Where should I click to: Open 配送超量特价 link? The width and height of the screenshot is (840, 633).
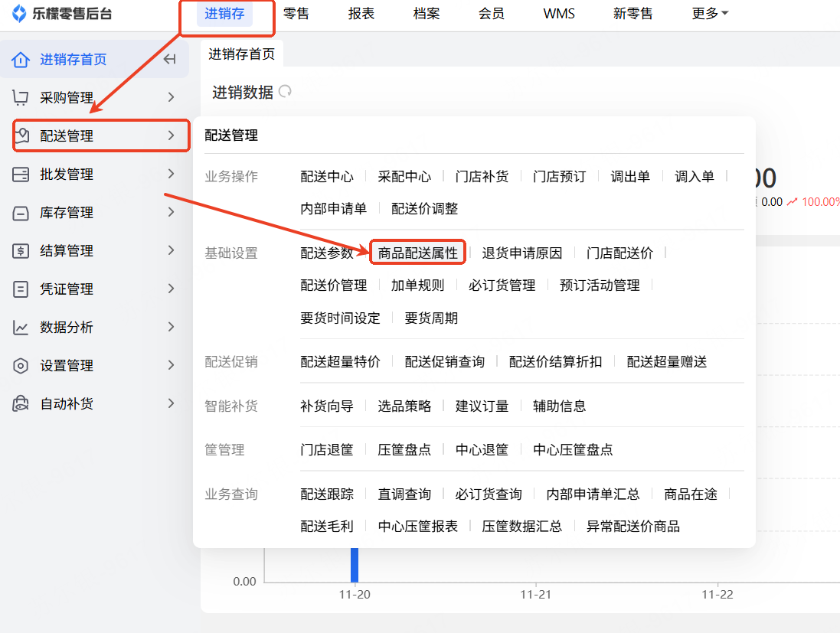click(340, 361)
